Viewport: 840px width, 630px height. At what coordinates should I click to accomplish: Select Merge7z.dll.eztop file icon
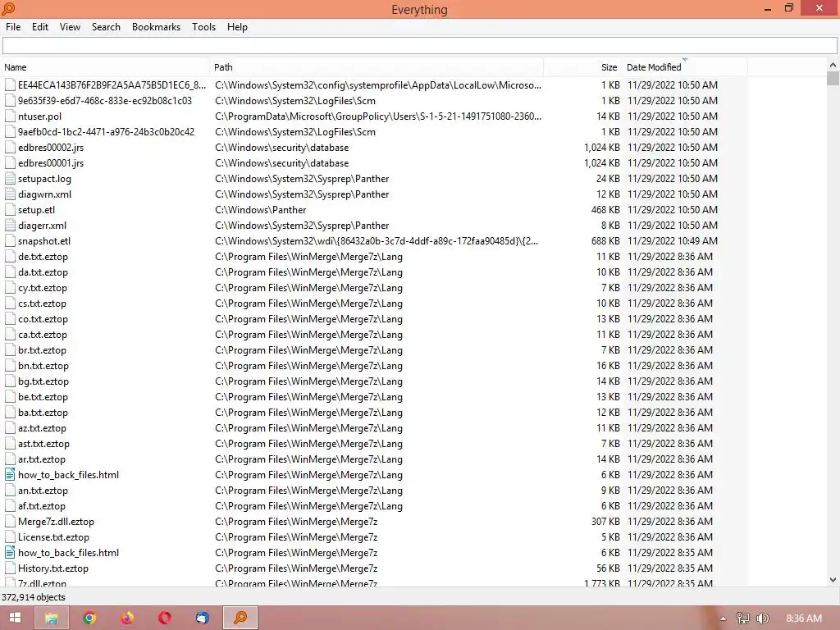pyautogui.click(x=10, y=521)
